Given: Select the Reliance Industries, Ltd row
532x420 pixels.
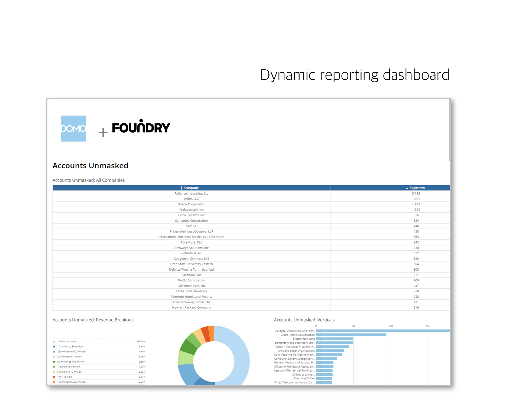Looking at the screenshot, I should click(x=251, y=193).
